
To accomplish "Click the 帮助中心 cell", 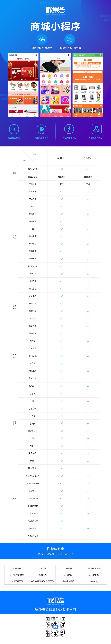I will pyautogui.click(x=94, y=581).
